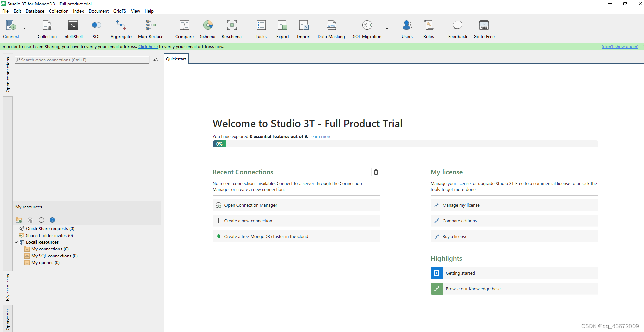Open the Edit menu
This screenshot has width=644, height=332.
coord(17,11)
